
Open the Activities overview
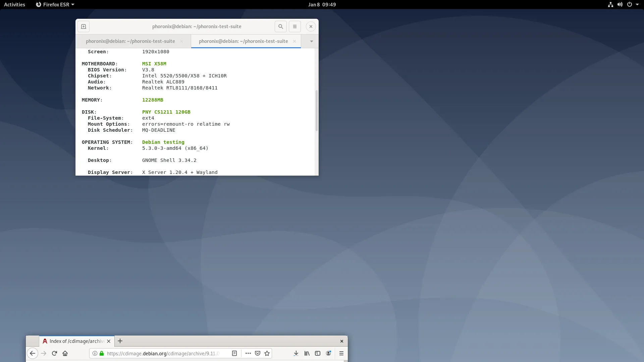coord(14,4)
